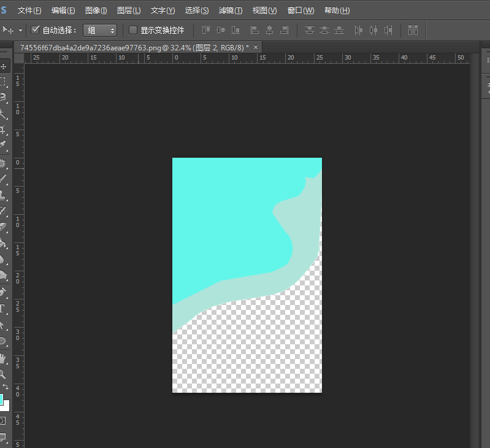Select the Clone Stamp tool
Viewport: 490px width, 448px height.
coord(3,195)
